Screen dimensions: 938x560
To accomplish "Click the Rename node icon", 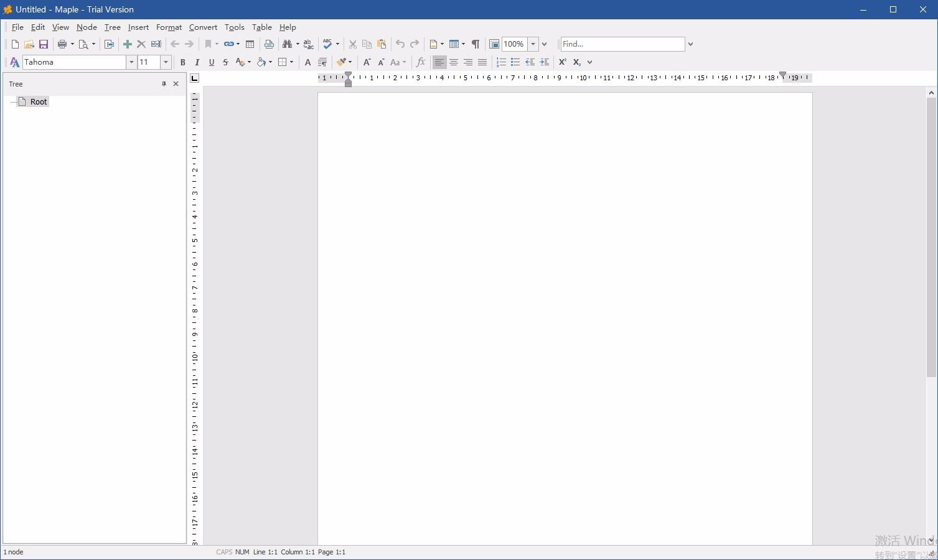I will (x=156, y=44).
